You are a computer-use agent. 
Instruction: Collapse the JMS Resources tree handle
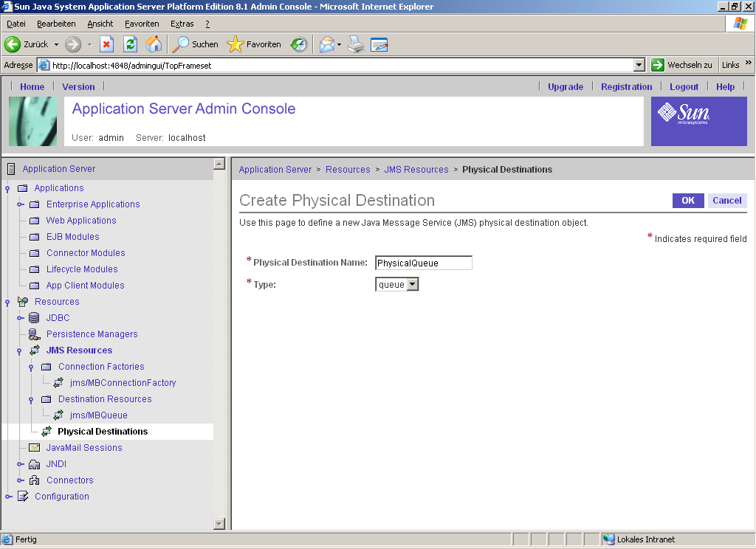(19, 351)
